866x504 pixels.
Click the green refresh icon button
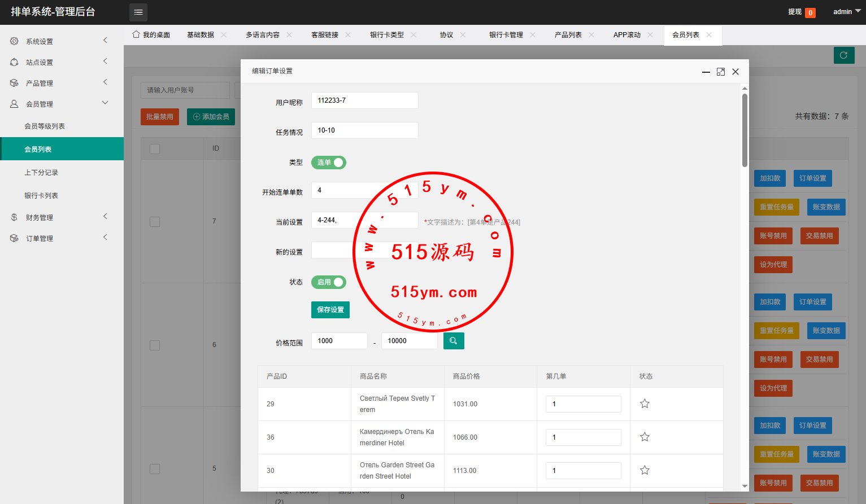click(x=843, y=55)
